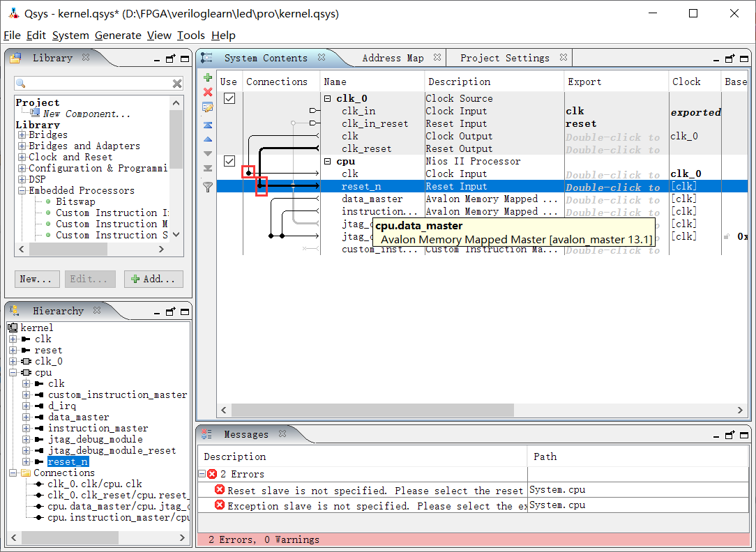
Task: Collapse the cpu node in Hierarchy
Action: tap(13, 373)
